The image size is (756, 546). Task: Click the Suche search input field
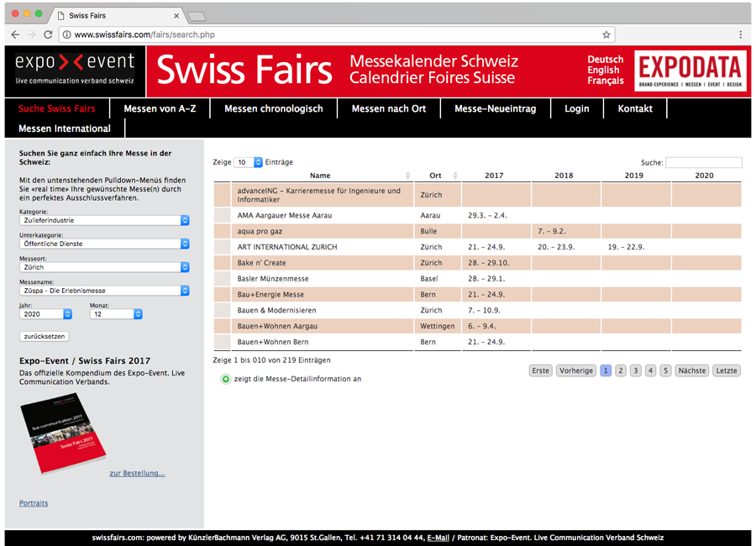(704, 163)
